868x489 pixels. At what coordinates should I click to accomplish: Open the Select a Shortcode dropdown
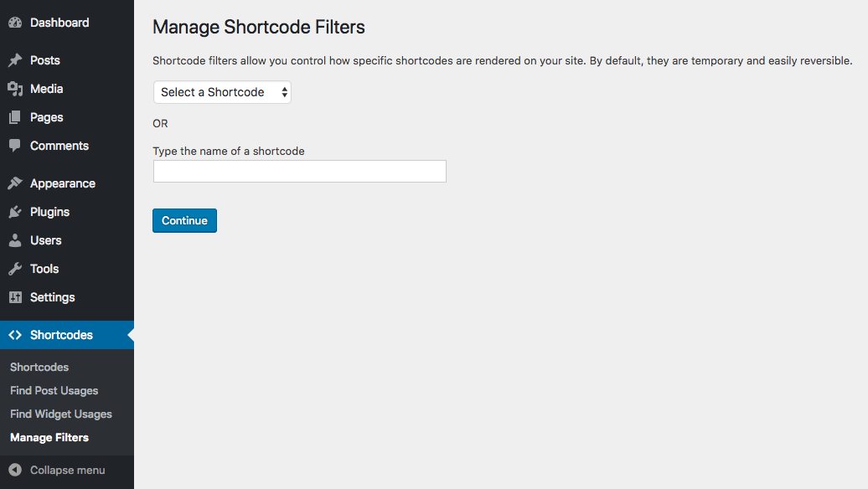tap(222, 92)
